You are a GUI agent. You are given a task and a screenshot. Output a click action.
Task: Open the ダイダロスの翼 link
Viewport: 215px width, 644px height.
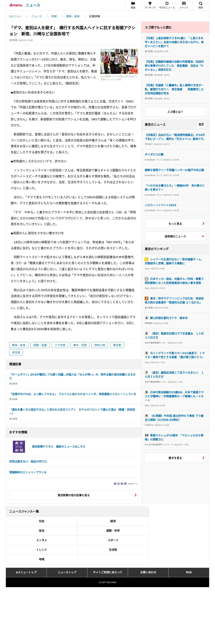coord(154,154)
